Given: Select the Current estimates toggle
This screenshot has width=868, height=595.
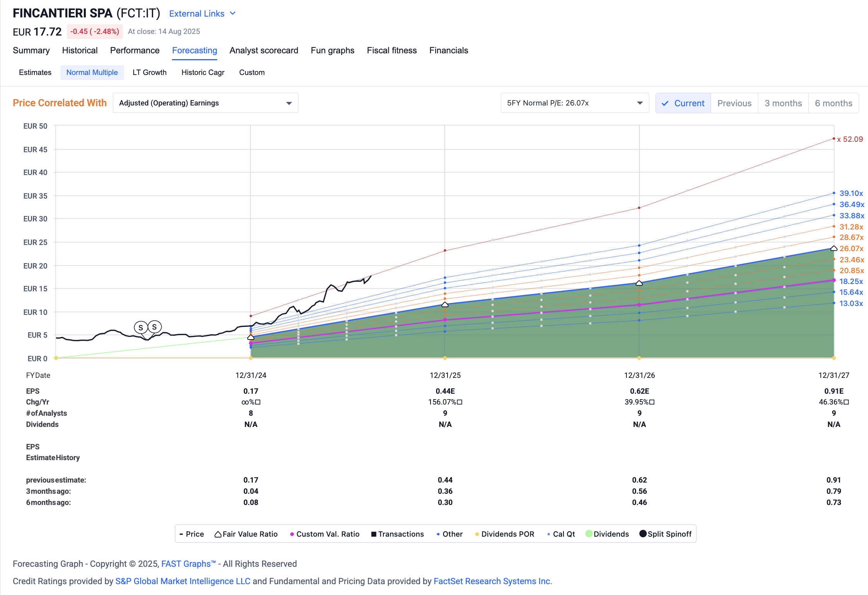Looking at the screenshot, I should point(683,103).
